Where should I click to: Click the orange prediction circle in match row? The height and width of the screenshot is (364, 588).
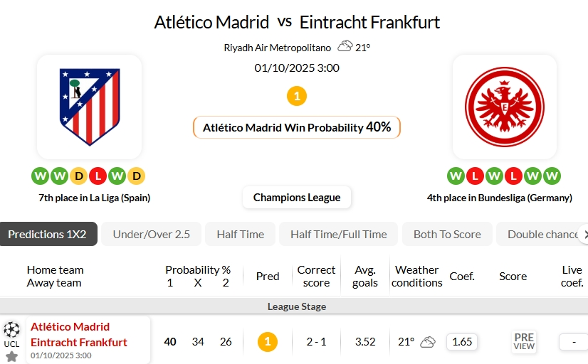coord(268,342)
